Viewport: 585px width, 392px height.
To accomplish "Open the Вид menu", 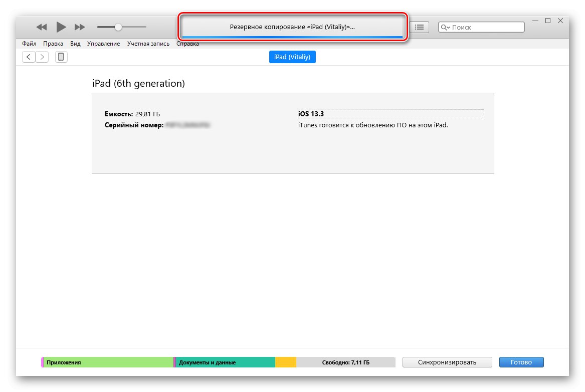I will 75,44.
